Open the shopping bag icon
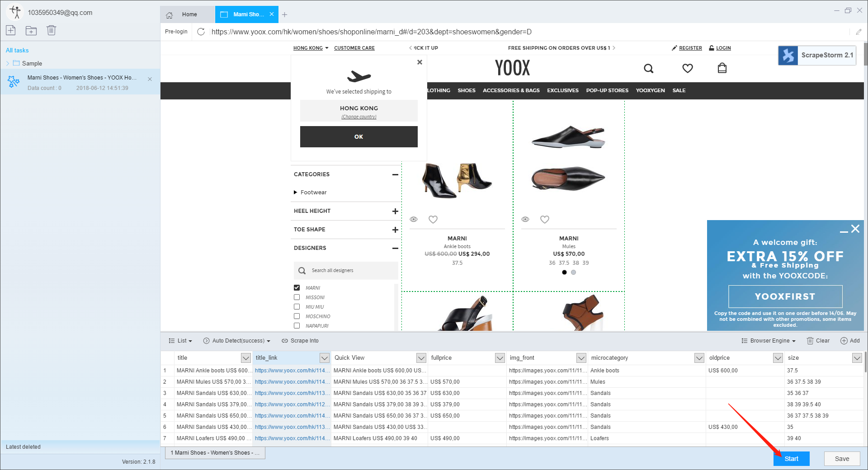The height and width of the screenshot is (470, 868). point(722,68)
